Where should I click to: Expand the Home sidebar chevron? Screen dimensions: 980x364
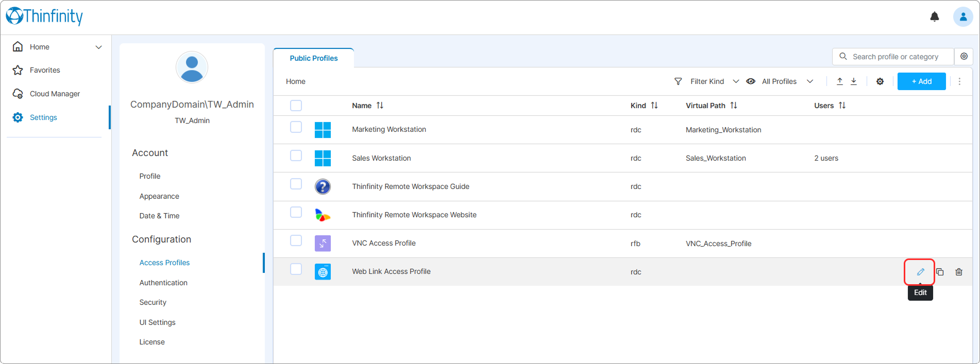click(98, 47)
